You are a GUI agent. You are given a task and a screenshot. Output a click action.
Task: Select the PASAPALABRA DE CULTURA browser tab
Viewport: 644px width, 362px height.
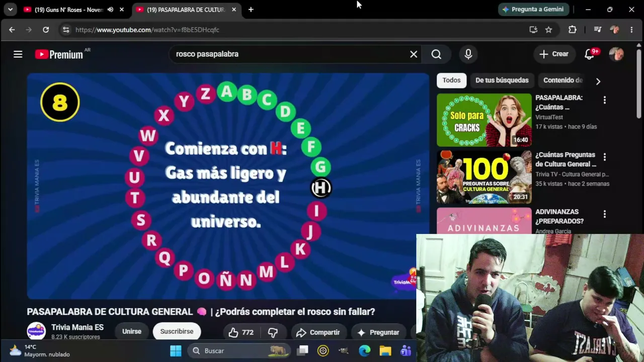tap(186, 10)
